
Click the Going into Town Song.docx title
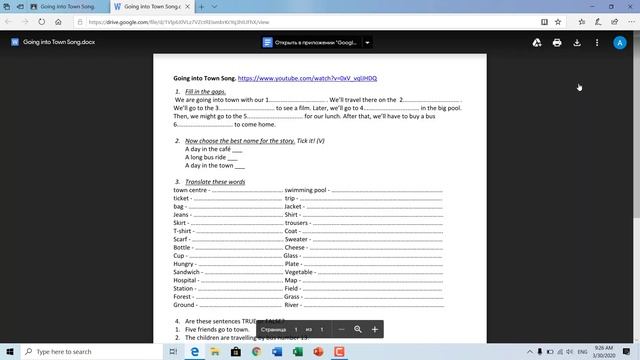click(x=59, y=42)
